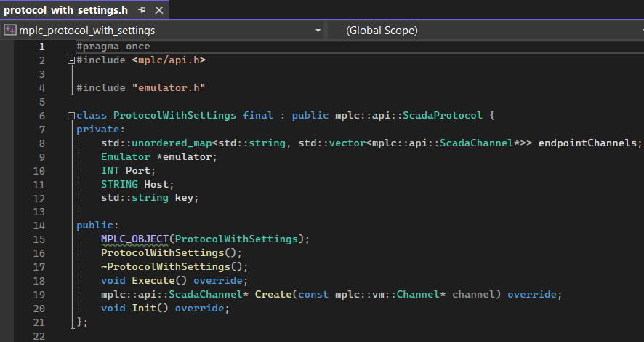Click the ProtocolWithSettings() constructor declaration

[x=172, y=252]
